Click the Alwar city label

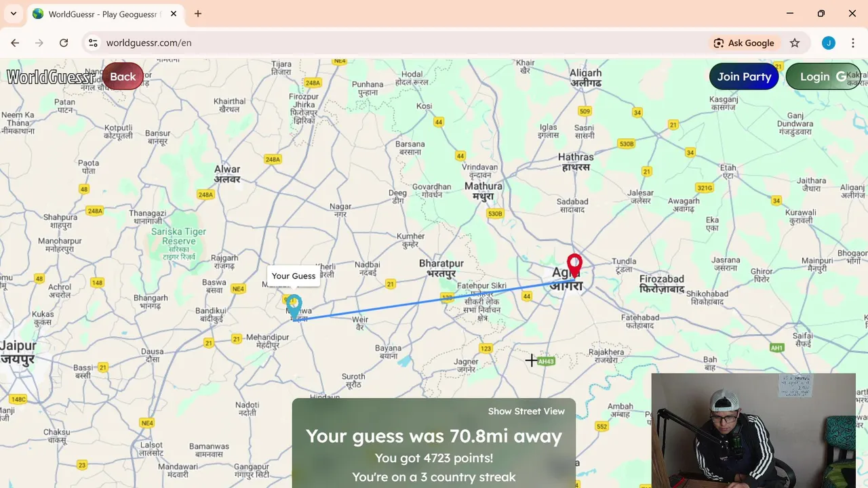coord(227,174)
